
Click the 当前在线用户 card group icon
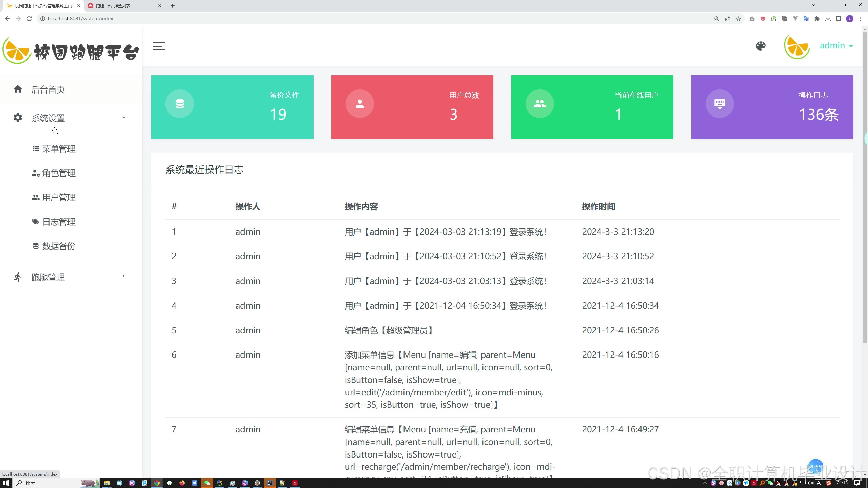click(539, 104)
